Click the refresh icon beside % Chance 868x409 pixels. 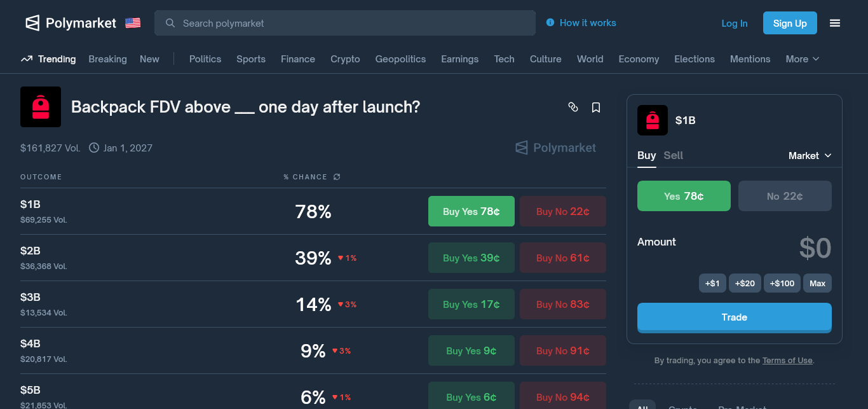click(337, 177)
